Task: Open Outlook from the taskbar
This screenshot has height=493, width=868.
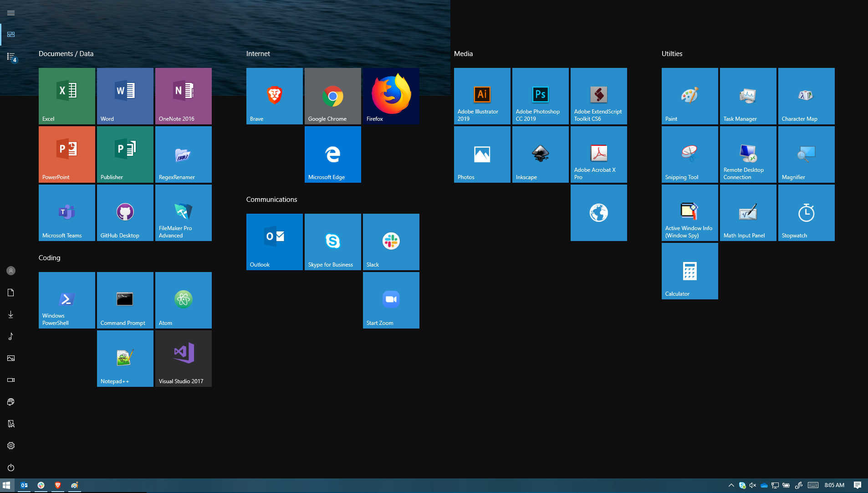Action: [x=25, y=485]
